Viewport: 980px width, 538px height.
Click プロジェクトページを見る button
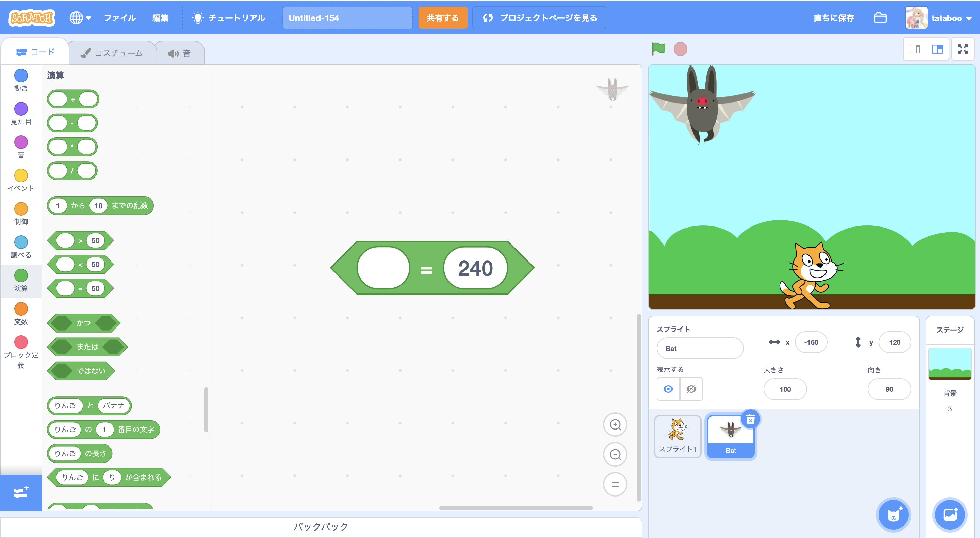pos(539,18)
